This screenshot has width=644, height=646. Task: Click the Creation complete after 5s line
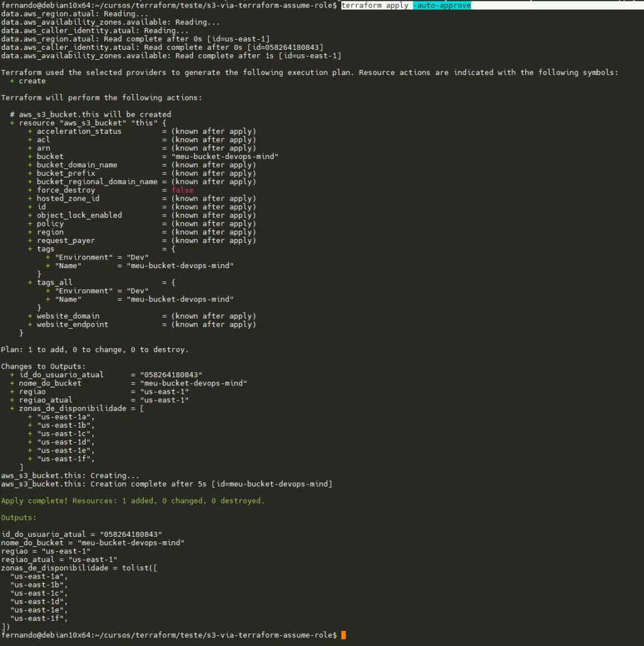tap(167, 484)
